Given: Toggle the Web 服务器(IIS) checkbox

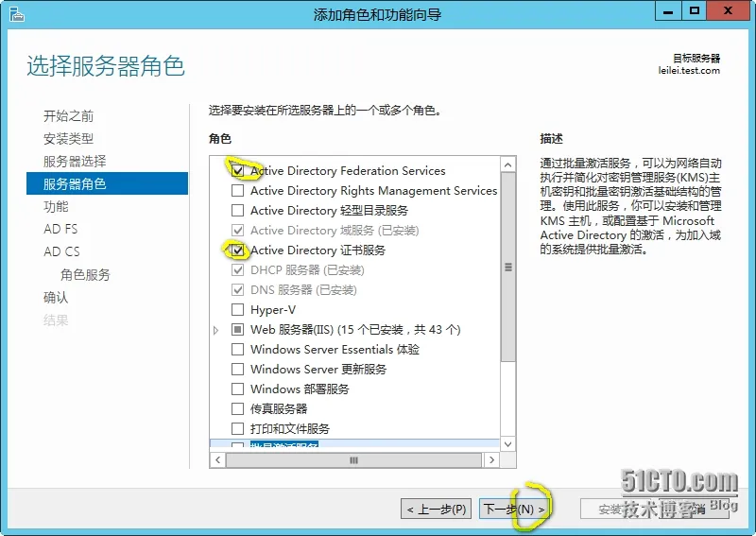Looking at the screenshot, I should tap(238, 330).
